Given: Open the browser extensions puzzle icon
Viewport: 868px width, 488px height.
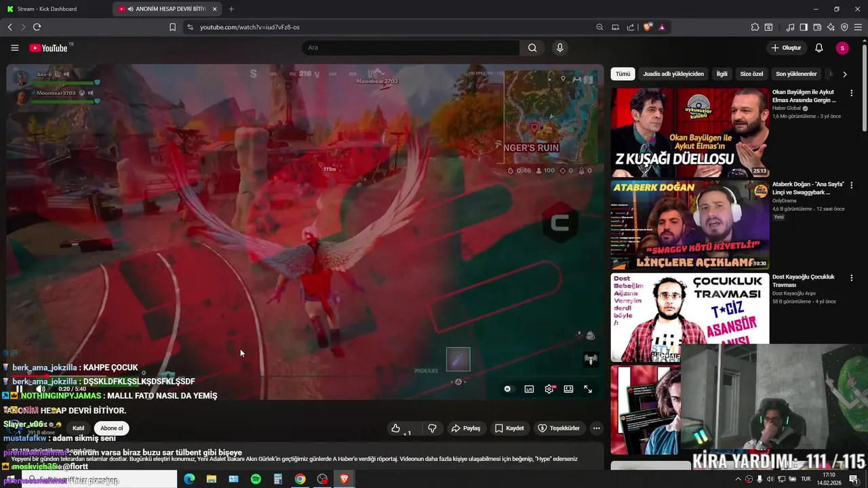Looking at the screenshot, I should pyautogui.click(x=755, y=27).
